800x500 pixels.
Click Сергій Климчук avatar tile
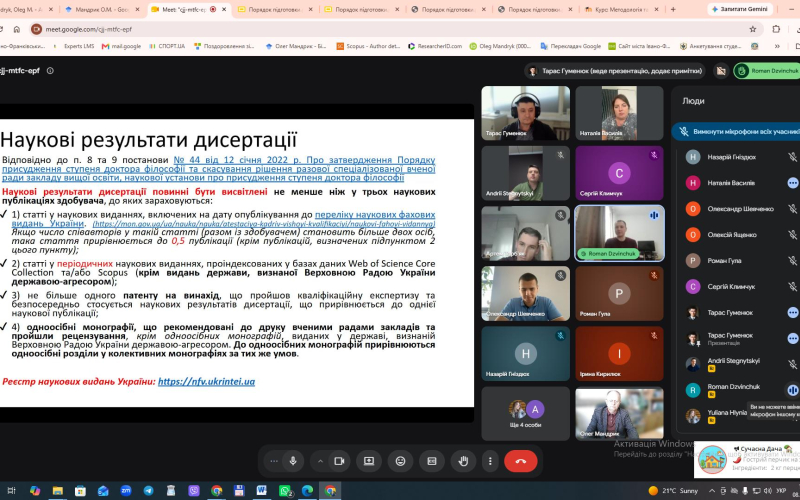pos(619,173)
